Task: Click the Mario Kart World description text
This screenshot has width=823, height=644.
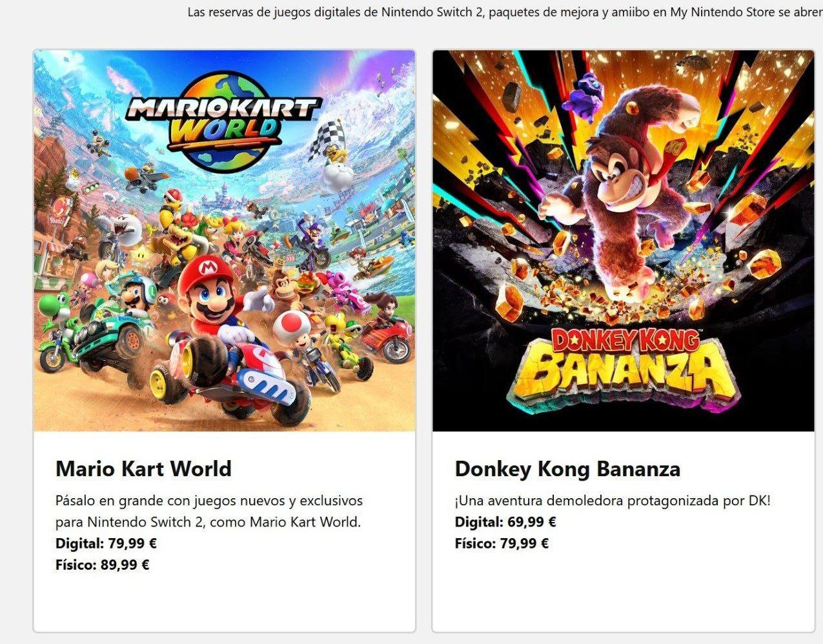Action: [209, 511]
